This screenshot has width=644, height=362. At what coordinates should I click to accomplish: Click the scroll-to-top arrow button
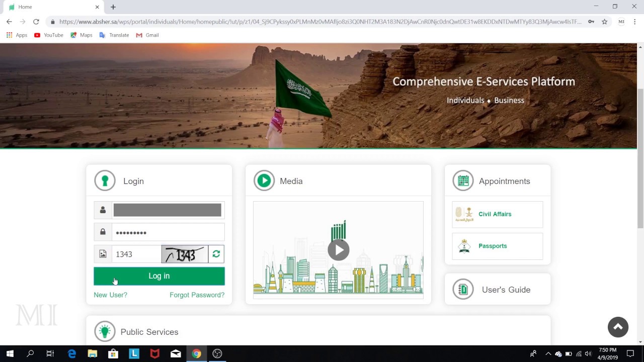[618, 327]
